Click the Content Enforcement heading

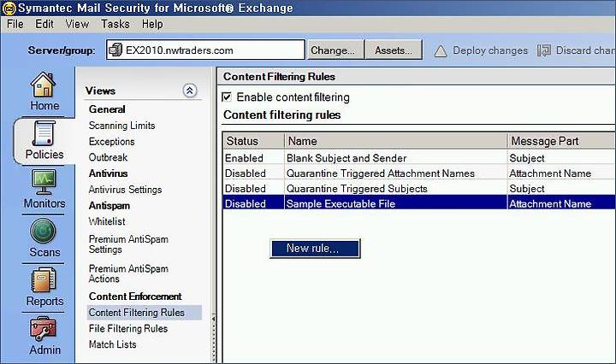click(135, 296)
